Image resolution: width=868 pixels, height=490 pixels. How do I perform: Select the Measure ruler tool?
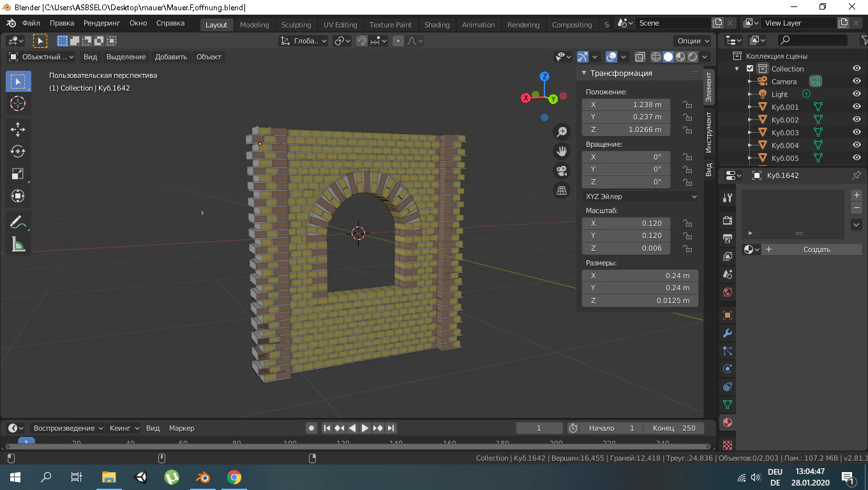18,244
